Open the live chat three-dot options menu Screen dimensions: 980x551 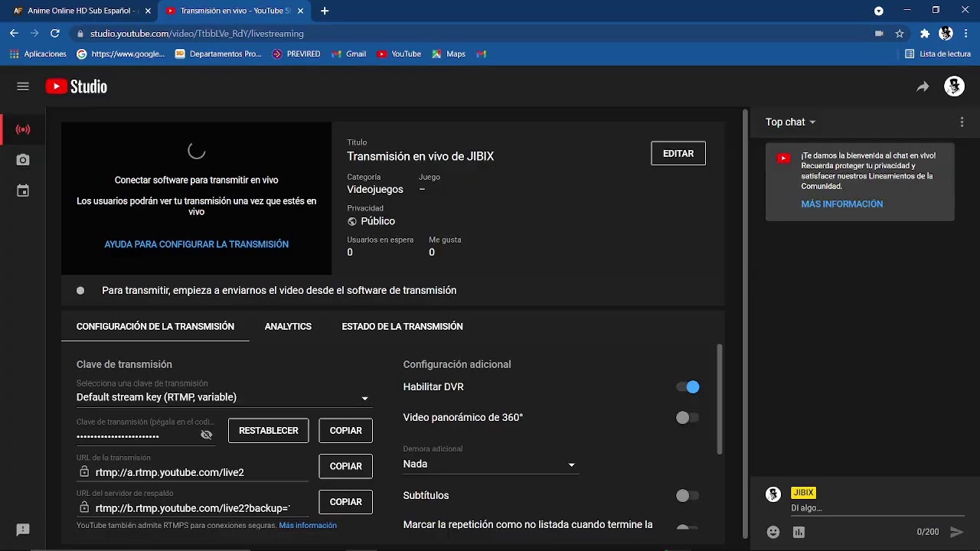coord(962,122)
